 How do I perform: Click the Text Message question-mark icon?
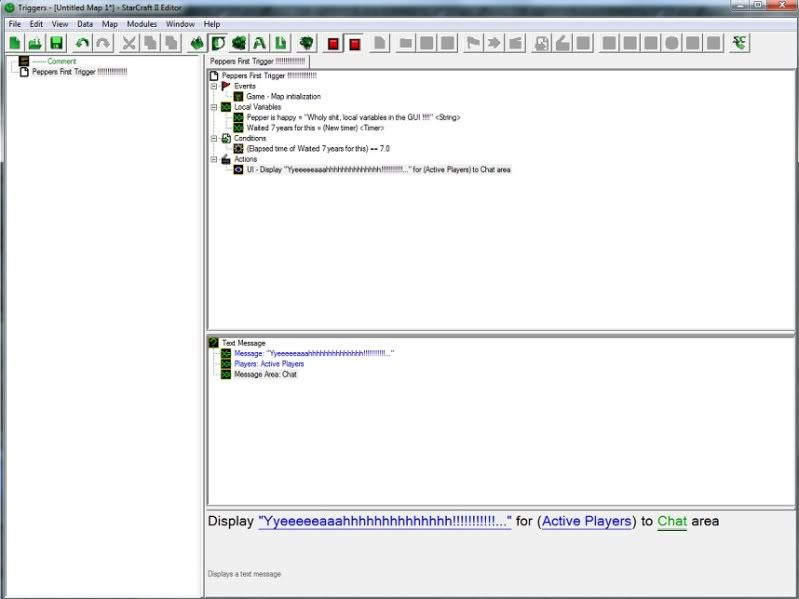[x=214, y=343]
